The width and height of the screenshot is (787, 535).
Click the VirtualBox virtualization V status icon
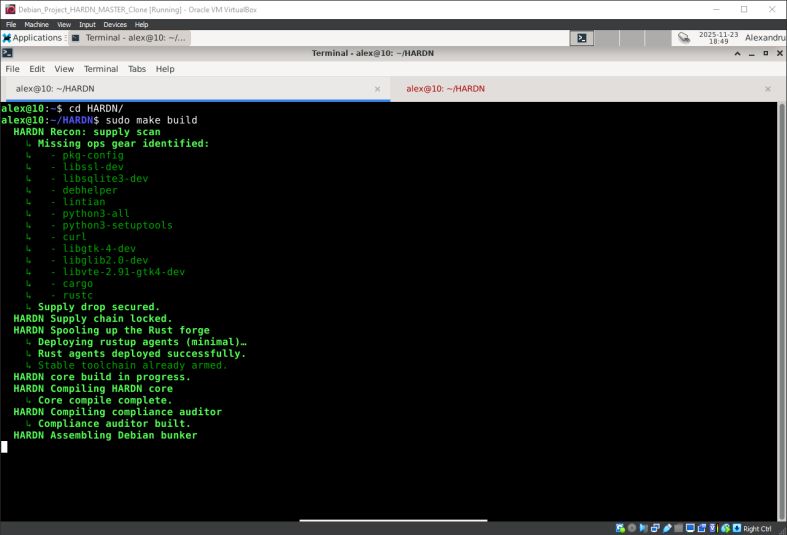pyautogui.click(x=712, y=528)
